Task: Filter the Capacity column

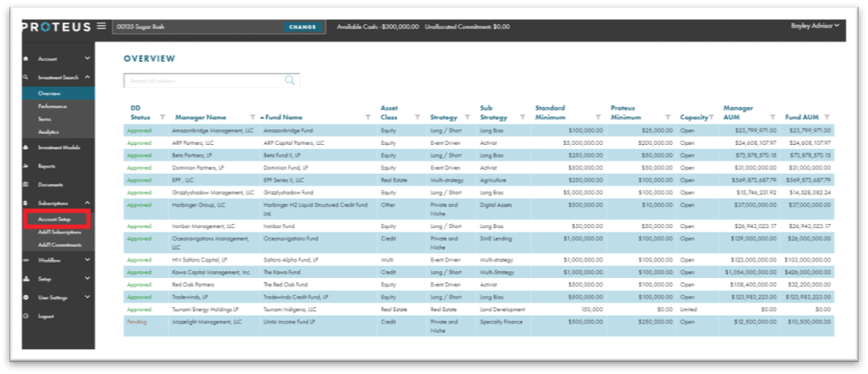Action: [x=711, y=118]
